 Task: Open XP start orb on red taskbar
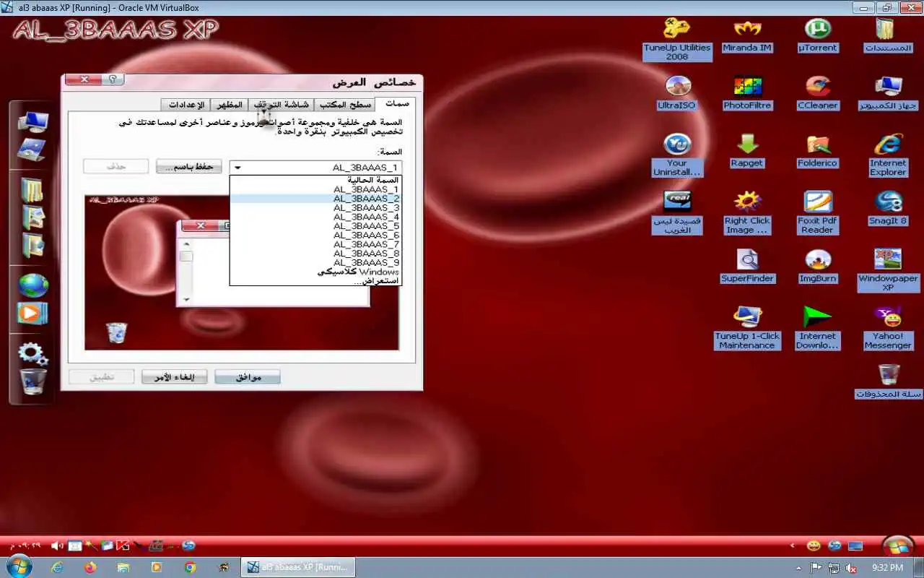[899, 545]
